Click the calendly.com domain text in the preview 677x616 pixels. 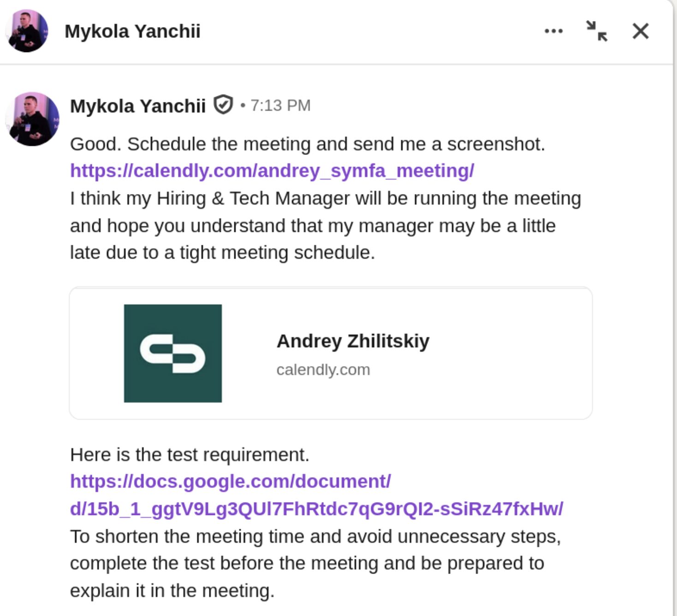point(323,370)
